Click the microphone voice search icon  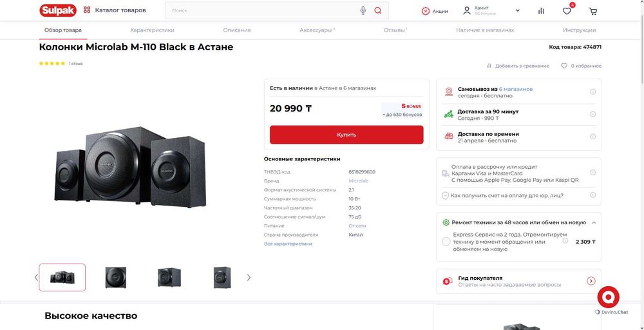[x=363, y=10]
